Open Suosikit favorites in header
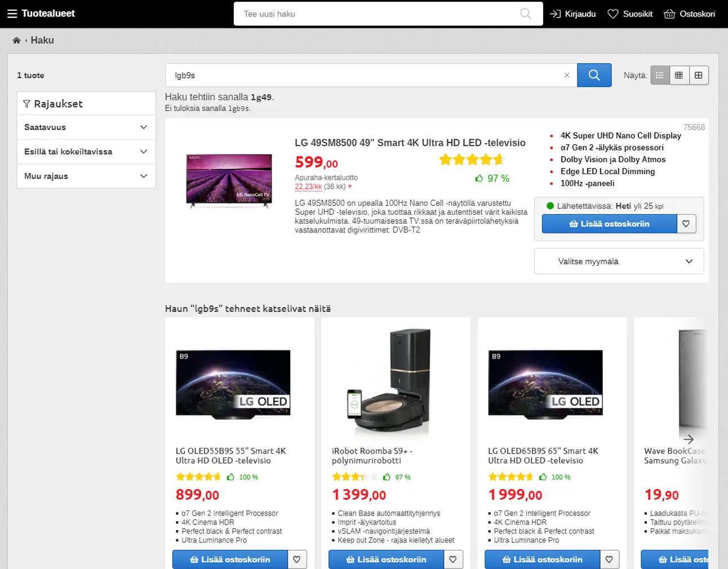Screen dimensions: 728x569 [630, 14]
